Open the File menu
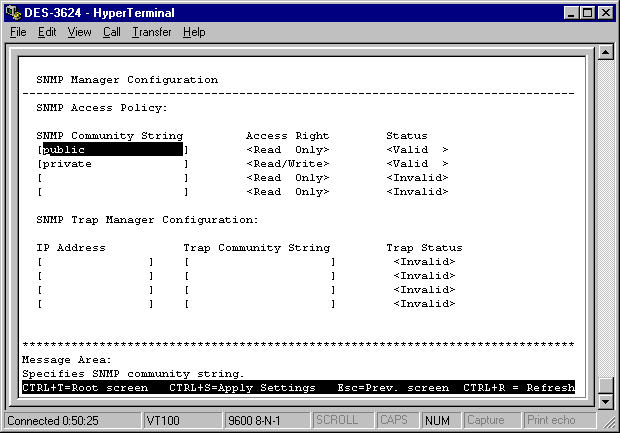Image resolution: width=620 pixels, height=435 pixels. (x=17, y=32)
